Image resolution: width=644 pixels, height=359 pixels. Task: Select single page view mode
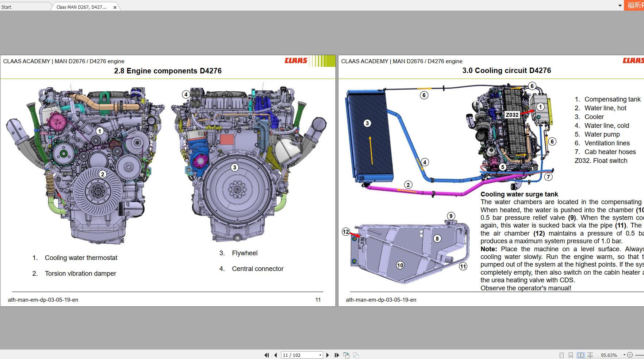point(562,355)
